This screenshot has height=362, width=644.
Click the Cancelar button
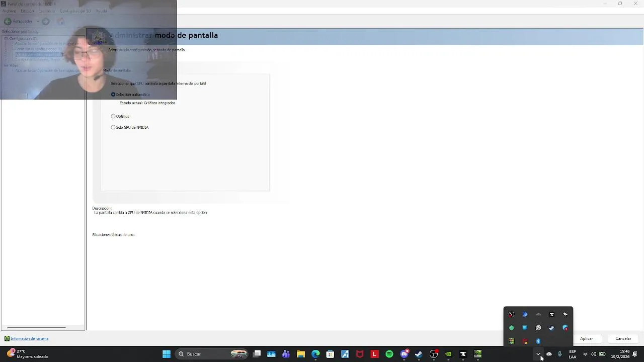623,338
